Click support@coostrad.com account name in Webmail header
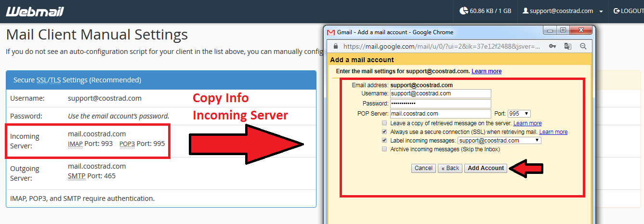Image resolution: width=644 pixels, height=224 pixels. click(x=561, y=11)
